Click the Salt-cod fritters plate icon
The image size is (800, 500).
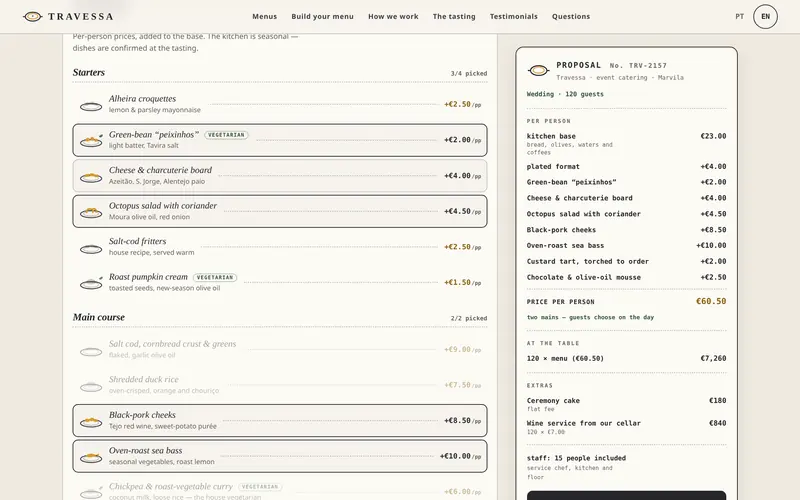pos(91,248)
